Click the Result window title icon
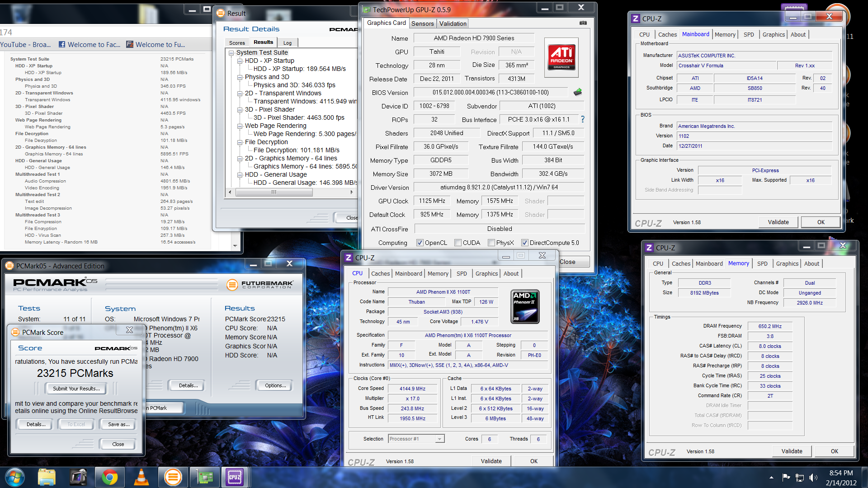 coord(221,13)
